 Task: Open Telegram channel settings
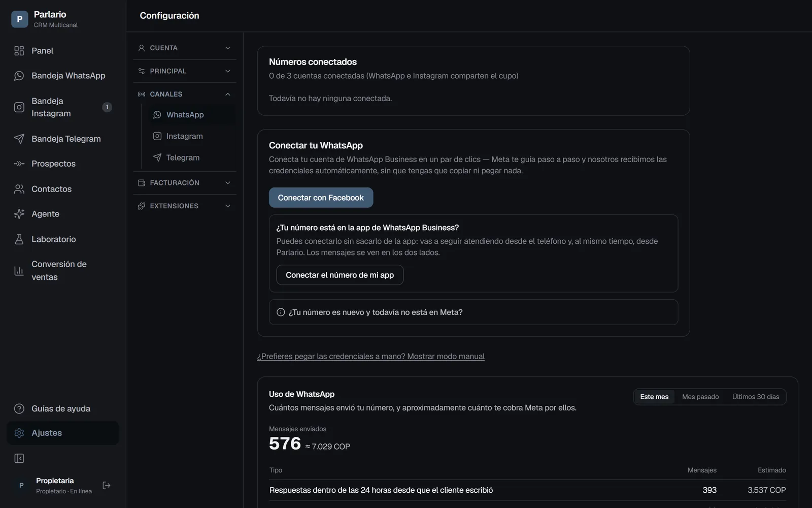192,157
